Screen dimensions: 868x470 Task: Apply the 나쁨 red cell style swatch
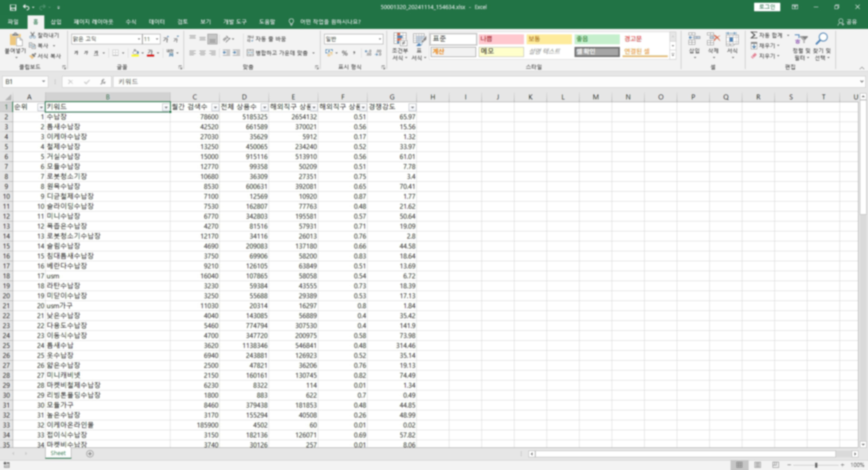501,39
